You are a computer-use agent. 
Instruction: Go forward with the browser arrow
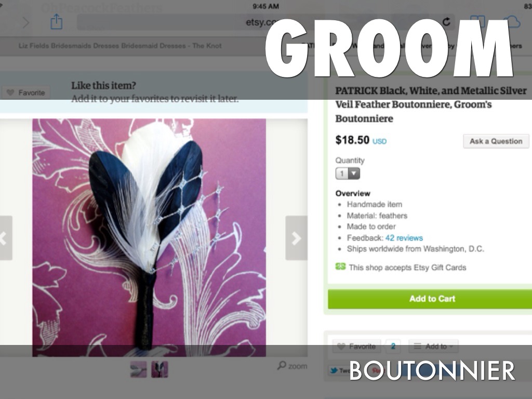[x=26, y=22]
